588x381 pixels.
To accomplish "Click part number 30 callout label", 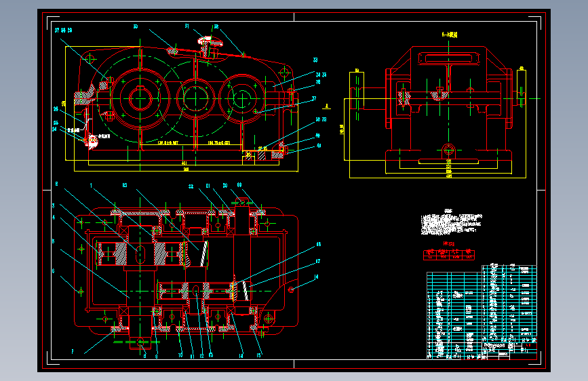I will click(136, 26).
